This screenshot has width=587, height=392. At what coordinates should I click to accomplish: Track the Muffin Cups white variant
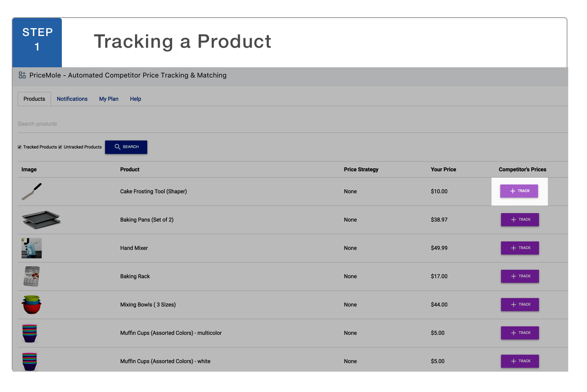click(520, 361)
